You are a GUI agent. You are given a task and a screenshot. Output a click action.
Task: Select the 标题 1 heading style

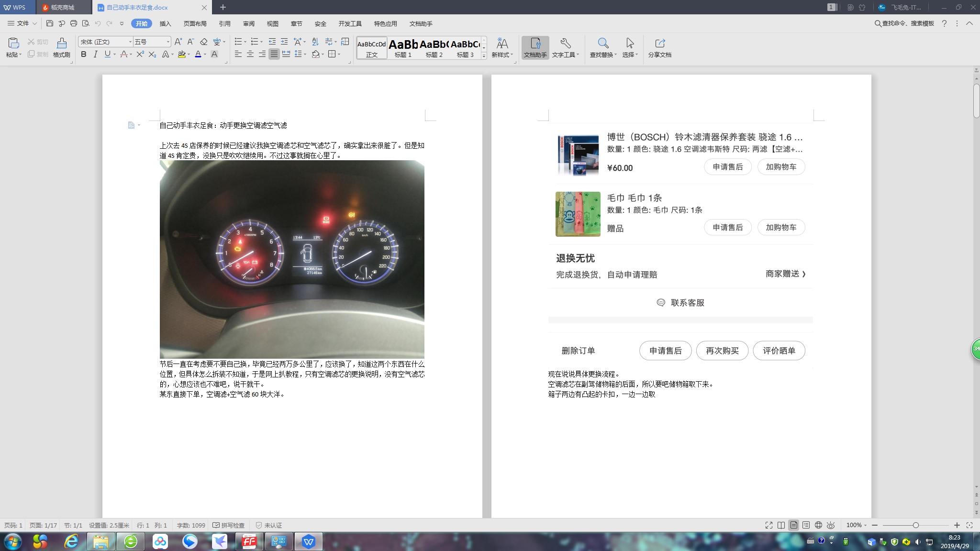click(x=403, y=48)
